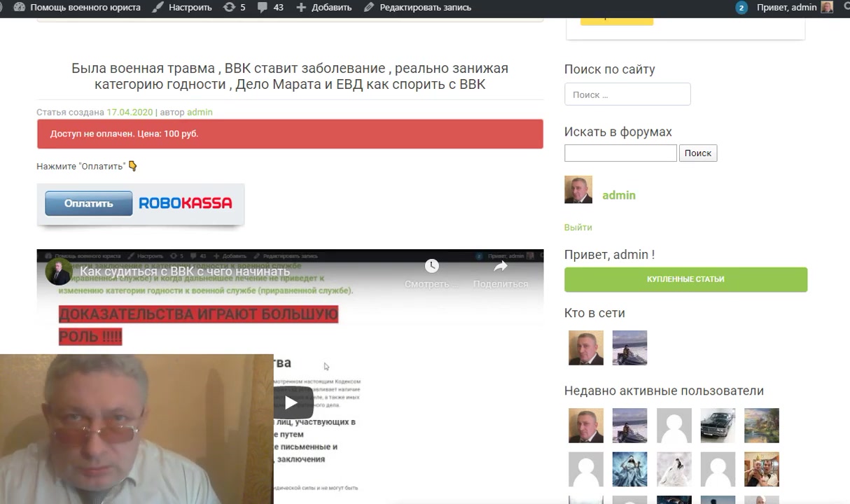Focus the Поиск по сайту search field
Image resolution: width=850 pixels, height=504 pixels.
click(627, 94)
